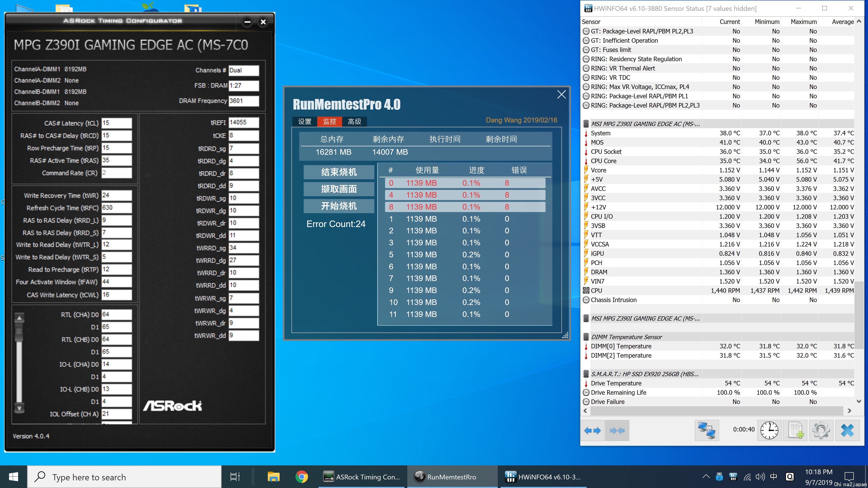
Task: Click HWiNFO blue X close sensors icon
Action: 847,430
